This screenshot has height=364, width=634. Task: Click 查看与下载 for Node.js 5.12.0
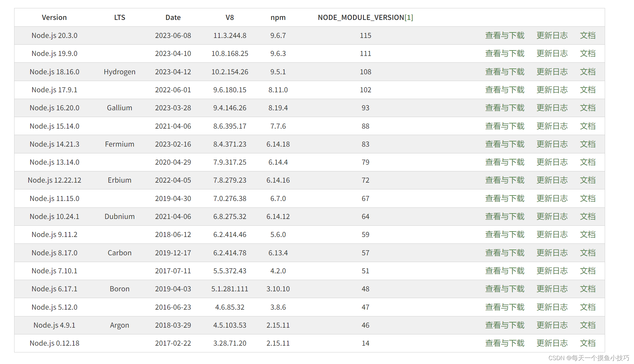point(505,307)
